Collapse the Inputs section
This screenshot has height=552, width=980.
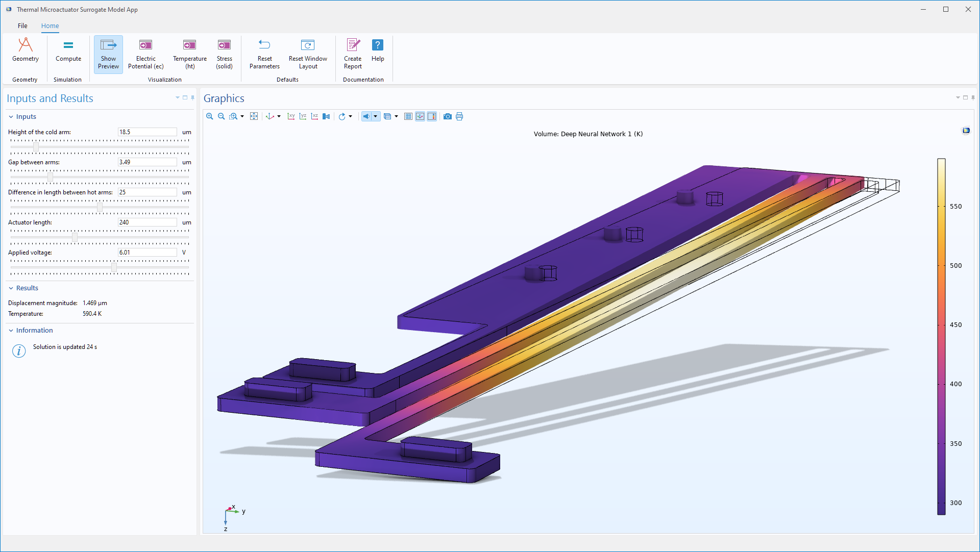pos(11,117)
